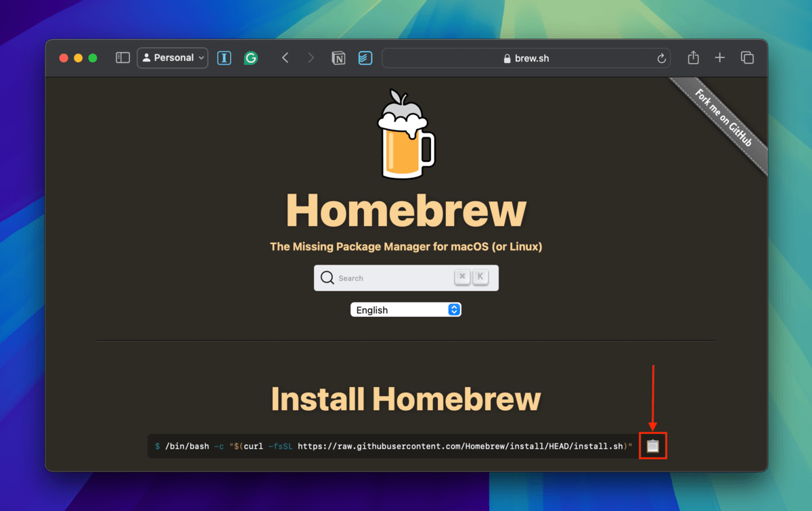
Task: Reload the brew.sh page
Action: click(661, 59)
